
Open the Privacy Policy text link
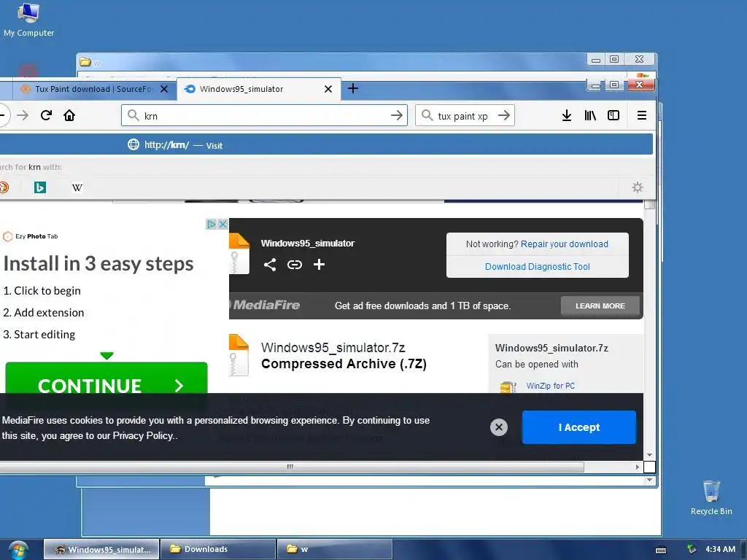pos(143,436)
